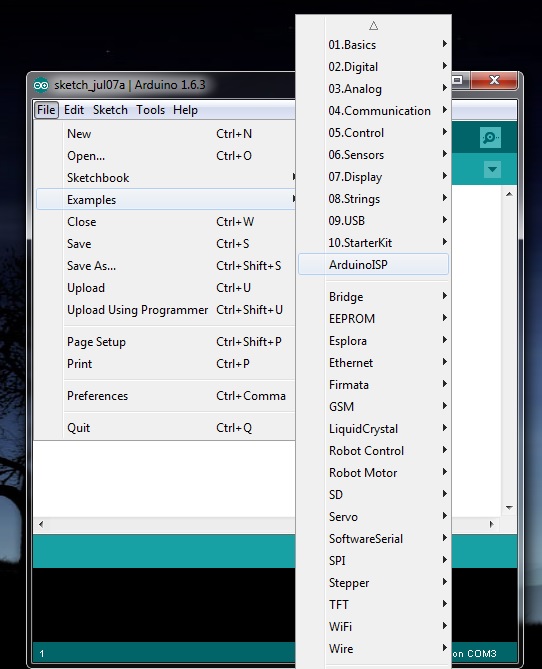Expand 01.Basics examples submenu
This screenshot has height=669, width=542.
(x=373, y=45)
